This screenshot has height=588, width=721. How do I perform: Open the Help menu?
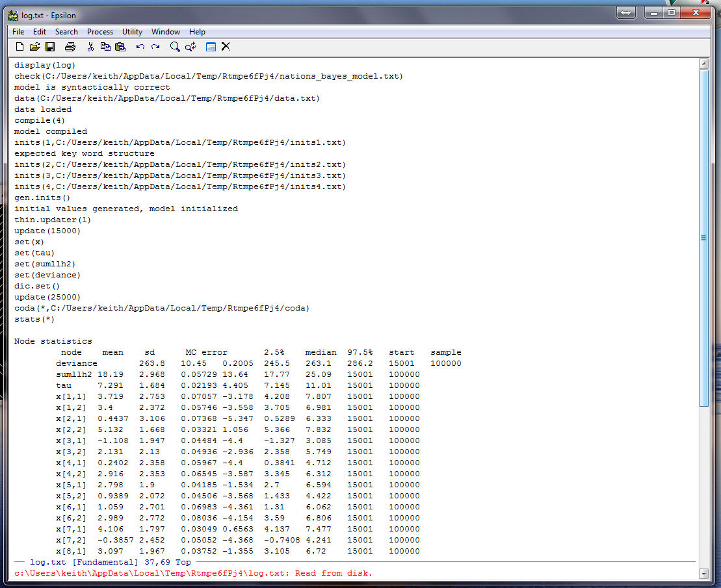coord(197,32)
